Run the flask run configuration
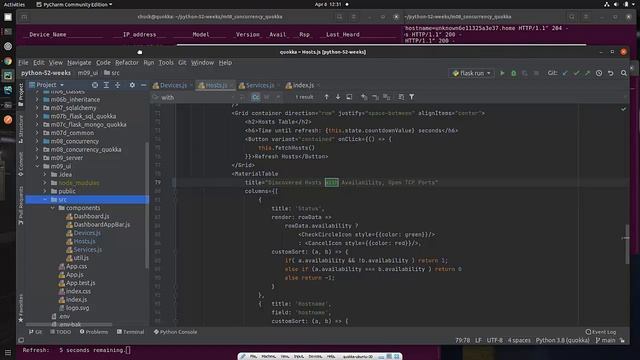640x360 pixels. pyautogui.click(x=502, y=73)
